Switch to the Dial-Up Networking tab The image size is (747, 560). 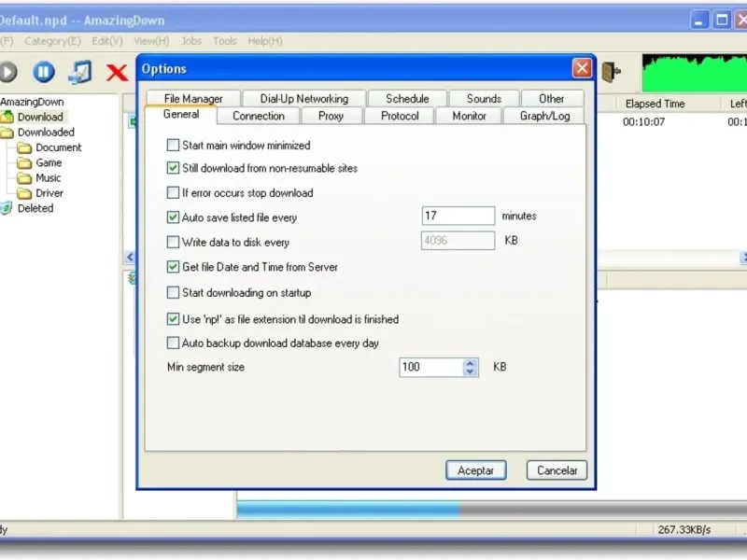pyautogui.click(x=304, y=99)
